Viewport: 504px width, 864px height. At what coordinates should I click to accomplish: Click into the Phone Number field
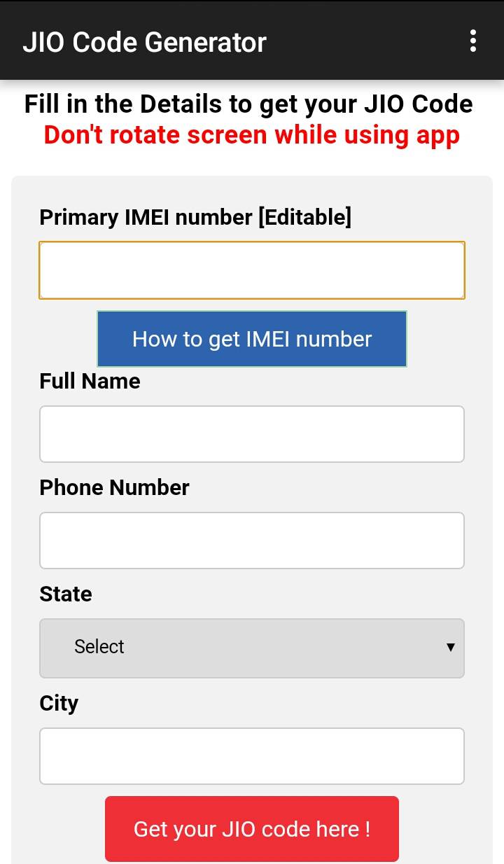pos(252,541)
